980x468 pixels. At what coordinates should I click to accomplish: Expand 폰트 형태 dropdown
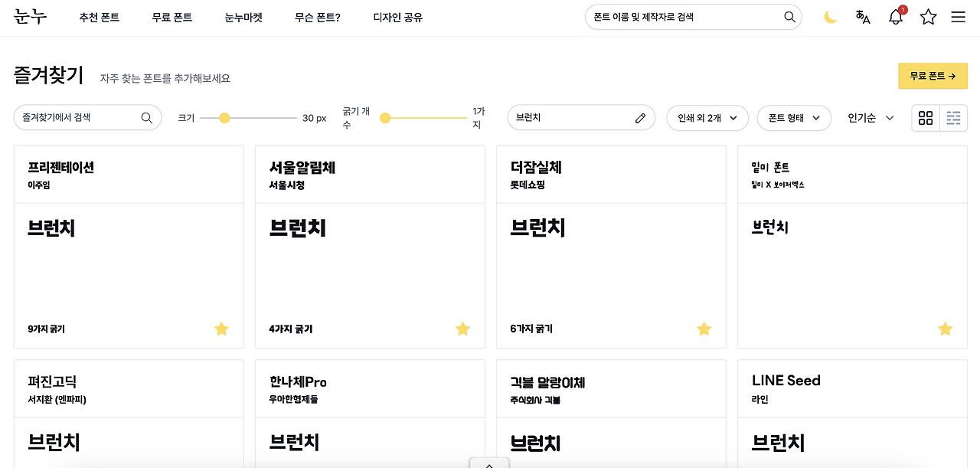pos(794,118)
